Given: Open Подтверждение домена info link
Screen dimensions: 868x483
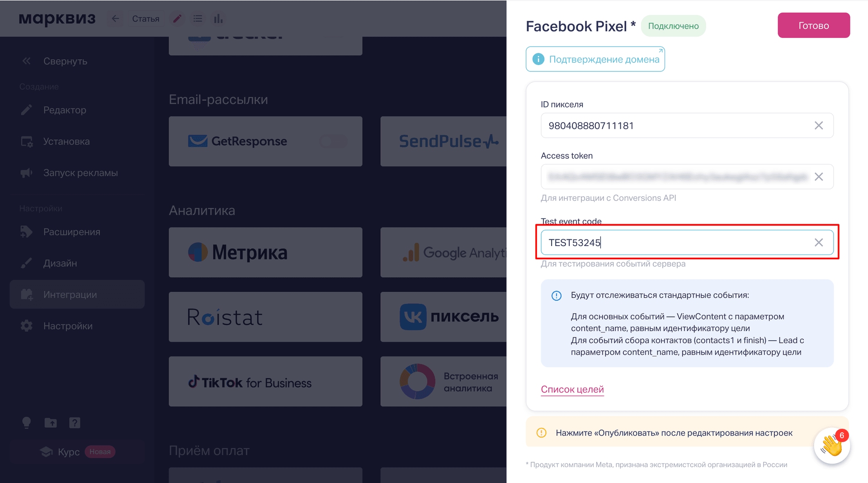Looking at the screenshot, I should [595, 59].
